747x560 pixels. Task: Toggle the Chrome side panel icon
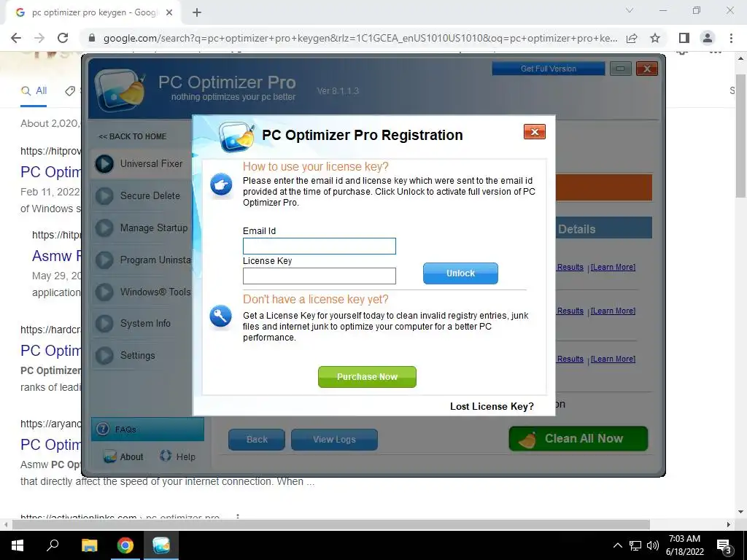pyautogui.click(x=684, y=38)
